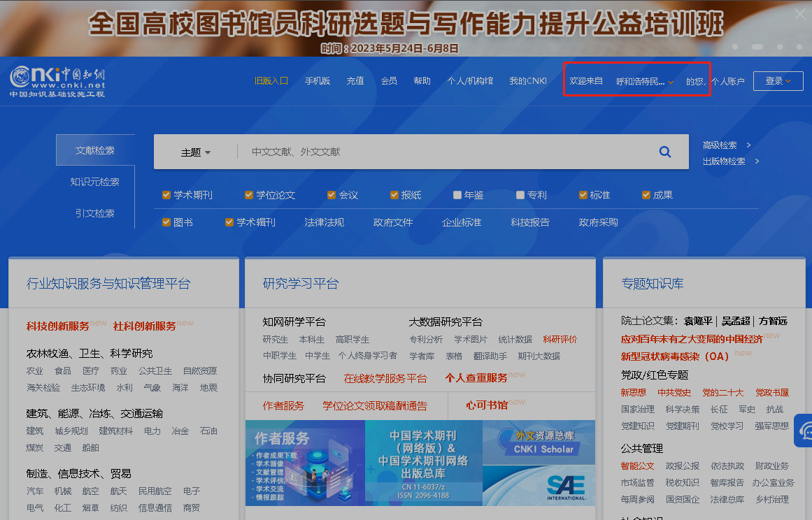Open the SAE International banner
Screen dimensions: 812x520
coord(539,486)
